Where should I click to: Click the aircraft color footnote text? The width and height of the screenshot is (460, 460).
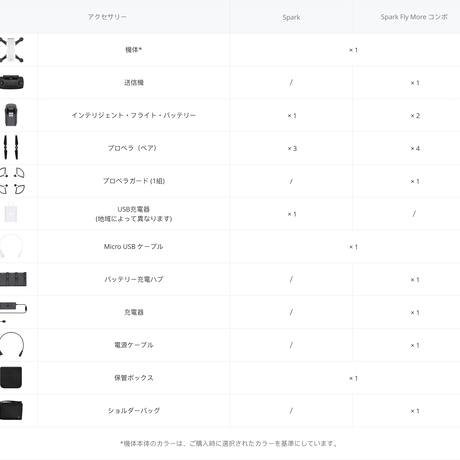[x=230, y=443]
